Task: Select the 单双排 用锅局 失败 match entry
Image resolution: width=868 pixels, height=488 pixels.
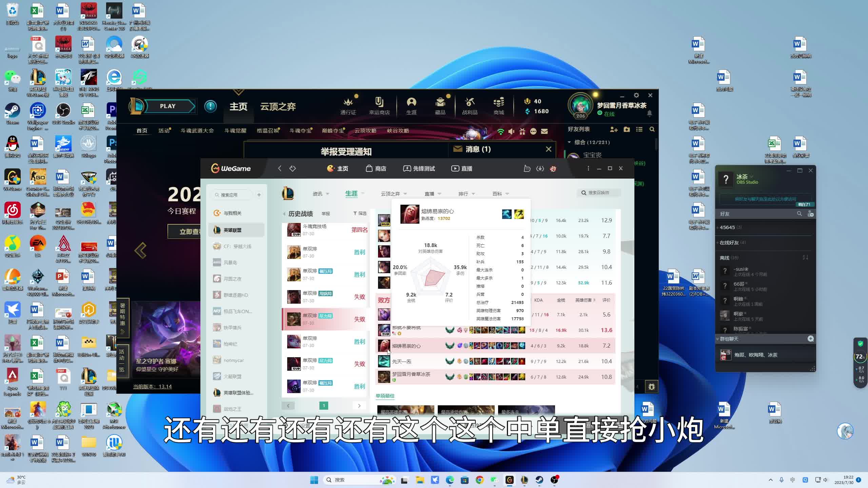Action: [x=325, y=297]
